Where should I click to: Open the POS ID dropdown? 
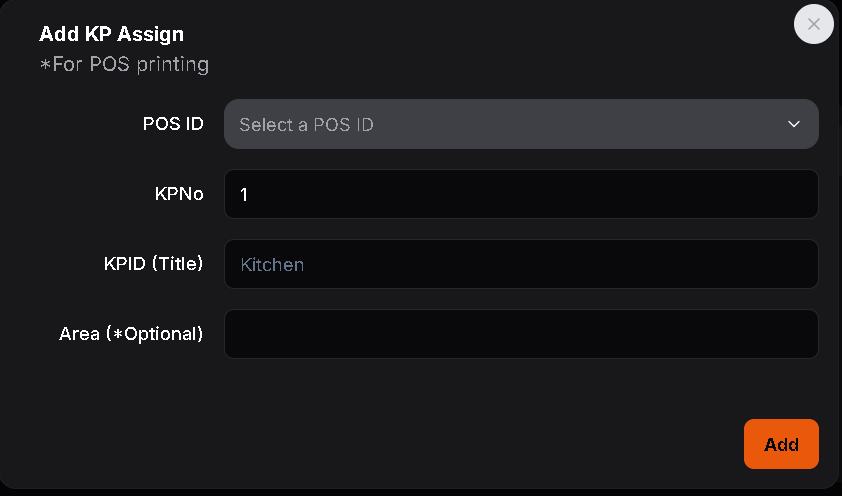point(520,124)
